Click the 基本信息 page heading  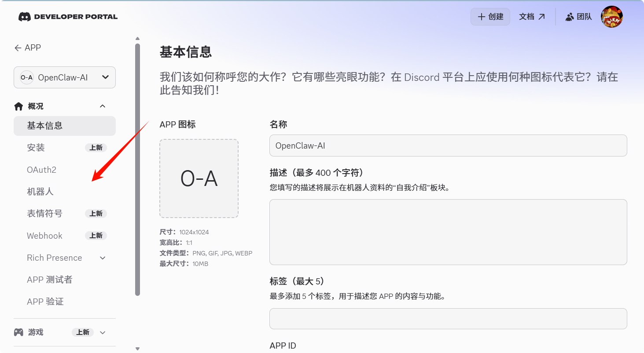click(x=186, y=52)
